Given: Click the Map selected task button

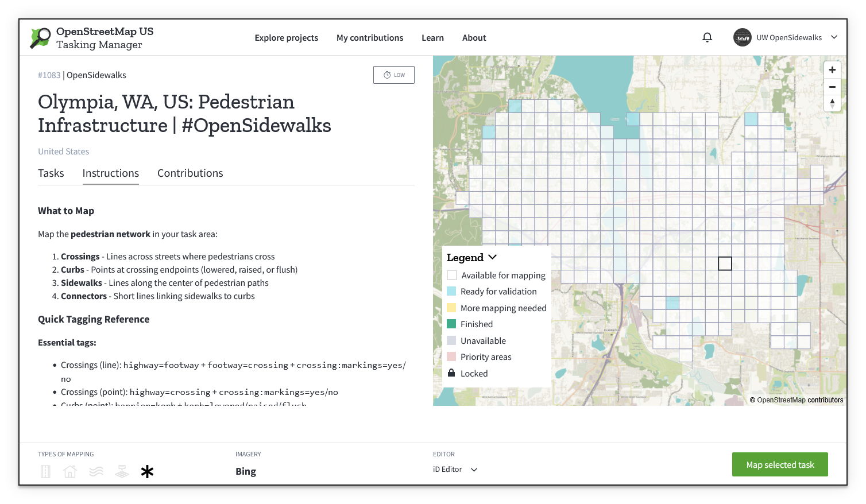Looking at the screenshot, I should coord(779,464).
